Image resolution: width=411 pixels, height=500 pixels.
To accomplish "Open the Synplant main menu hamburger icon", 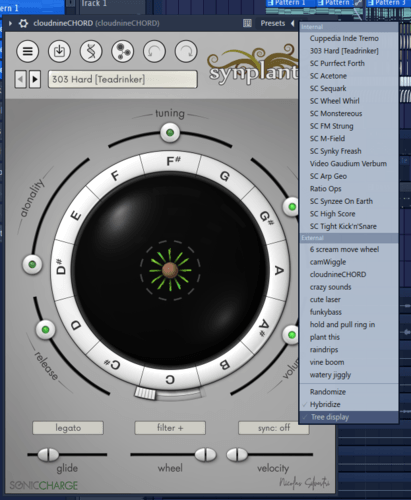I will [28, 51].
